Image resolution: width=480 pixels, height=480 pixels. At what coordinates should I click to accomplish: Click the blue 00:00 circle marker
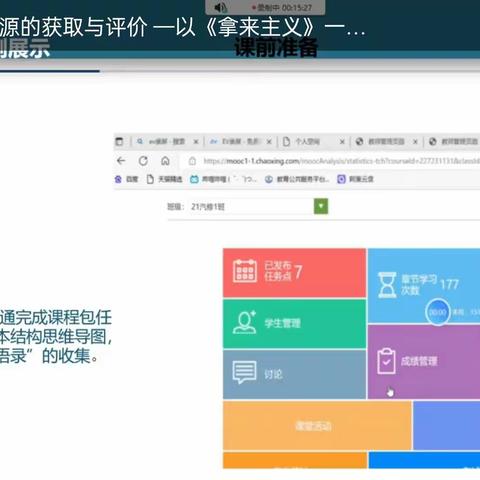pyautogui.click(x=438, y=312)
